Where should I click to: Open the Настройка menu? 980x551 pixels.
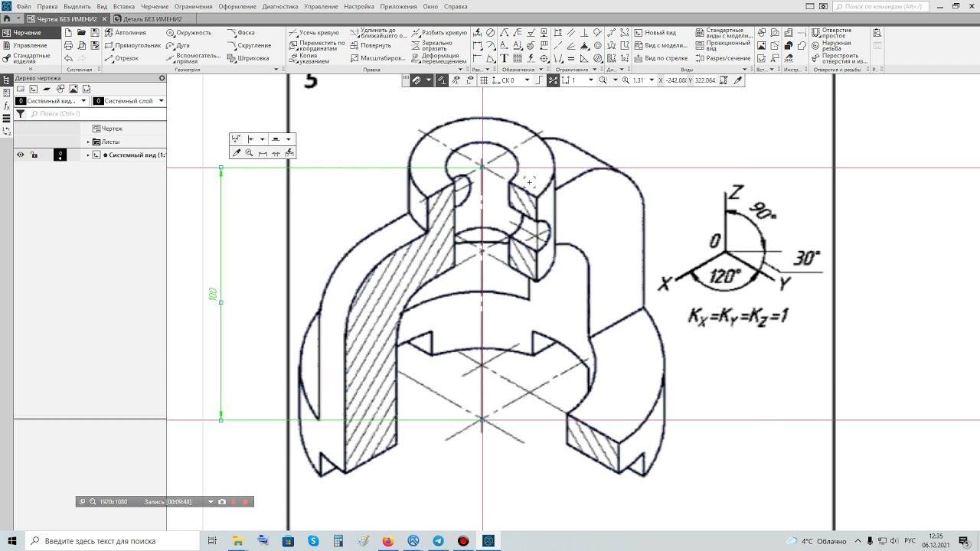[x=359, y=6]
